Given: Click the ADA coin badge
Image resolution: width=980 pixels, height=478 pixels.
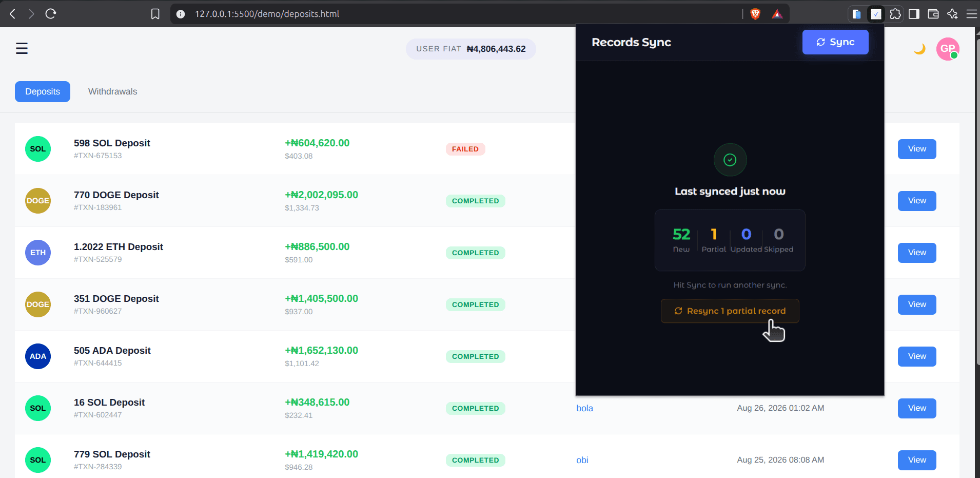Looking at the screenshot, I should pyautogui.click(x=38, y=356).
